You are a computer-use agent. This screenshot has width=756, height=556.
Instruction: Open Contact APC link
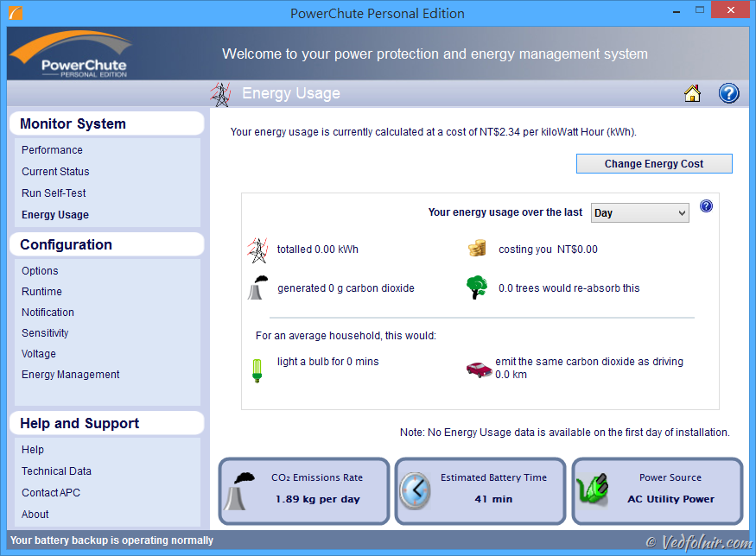[x=51, y=493]
